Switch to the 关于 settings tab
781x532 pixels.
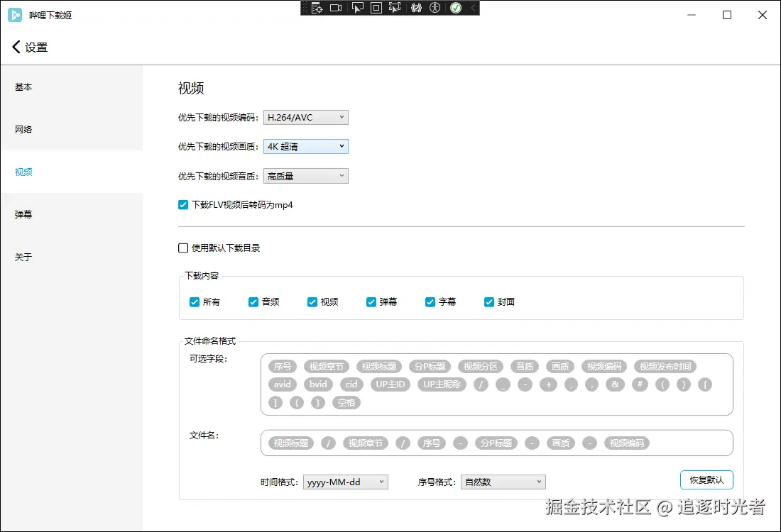click(x=72, y=257)
